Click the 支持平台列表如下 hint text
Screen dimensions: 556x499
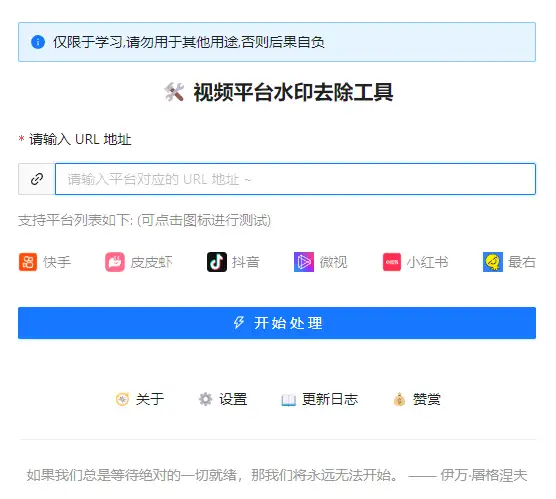(x=145, y=220)
